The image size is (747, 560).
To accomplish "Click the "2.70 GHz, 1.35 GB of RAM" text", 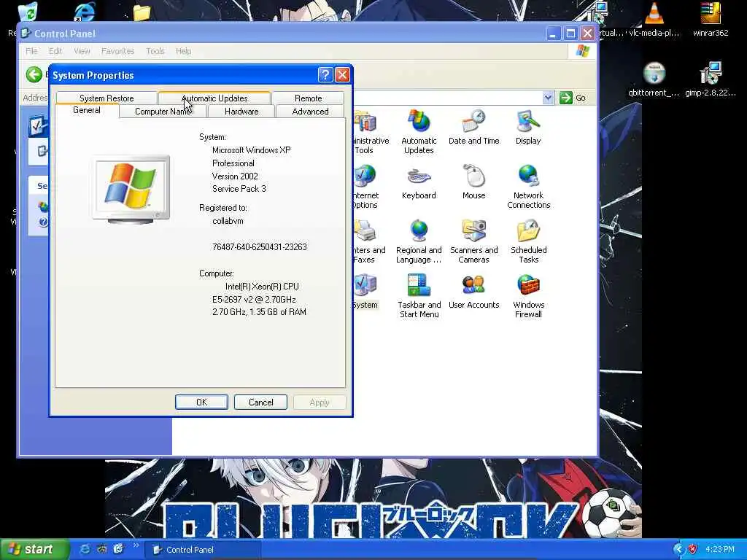I will [x=259, y=312].
